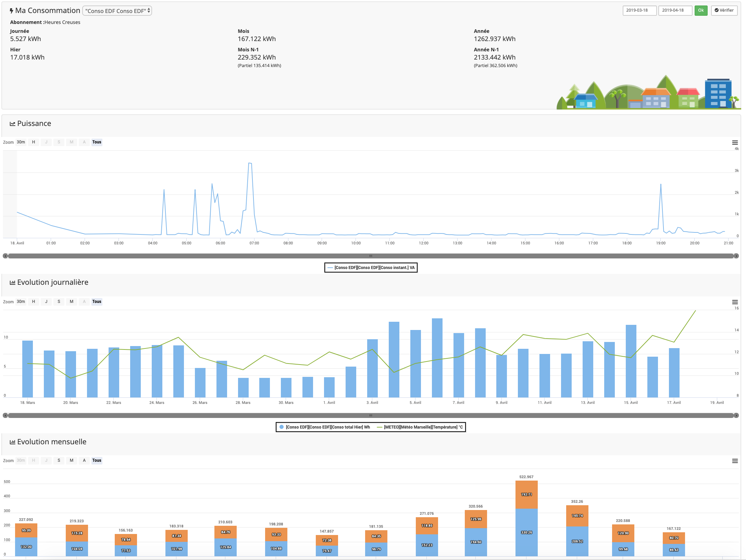Toggle Conso instant. VA series legend
This screenshot has height=560, width=746.
[371, 268]
